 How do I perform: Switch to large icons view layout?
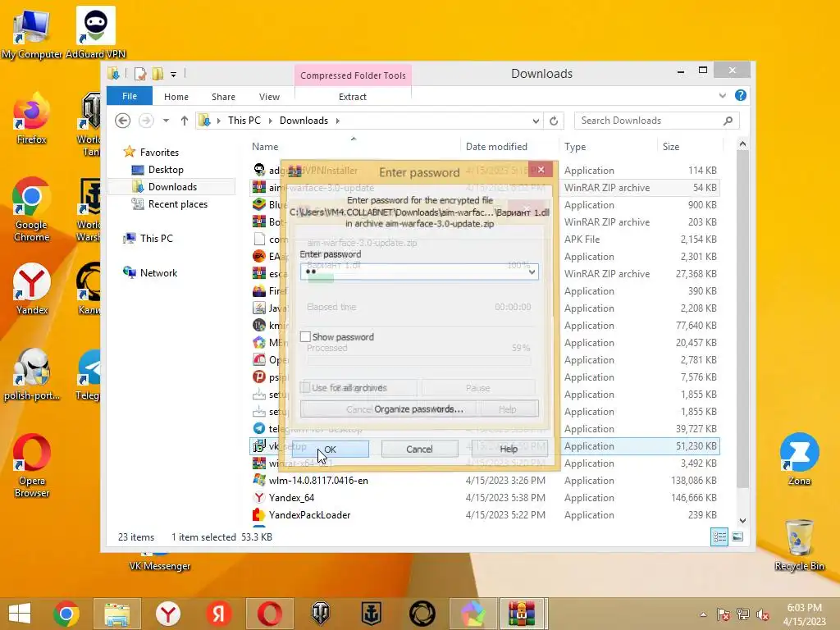pos(737,536)
